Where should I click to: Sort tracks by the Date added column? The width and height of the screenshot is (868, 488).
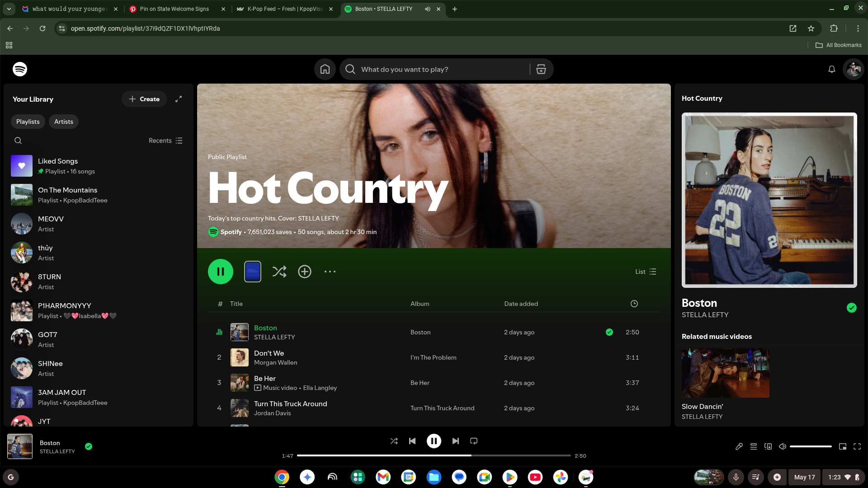pyautogui.click(x=521, y=304)
